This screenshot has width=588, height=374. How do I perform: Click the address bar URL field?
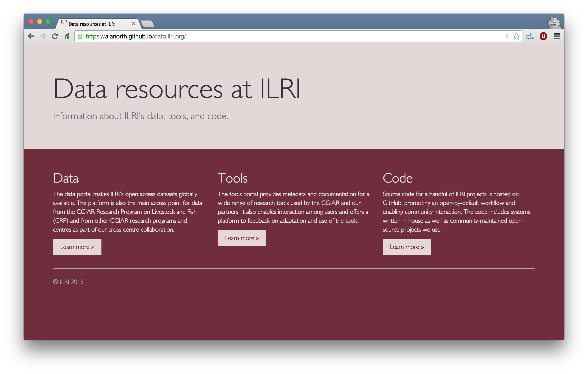coord(269,36)
